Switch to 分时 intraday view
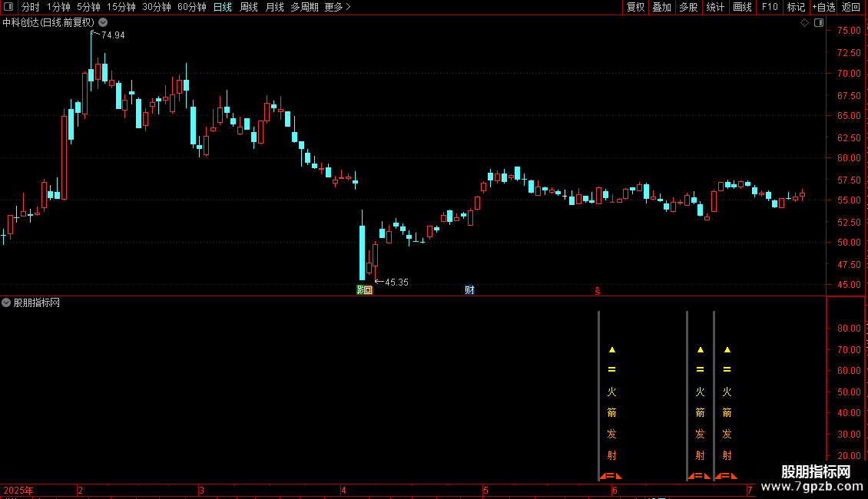Screen dimensions: 868x499 click(31, 7)
